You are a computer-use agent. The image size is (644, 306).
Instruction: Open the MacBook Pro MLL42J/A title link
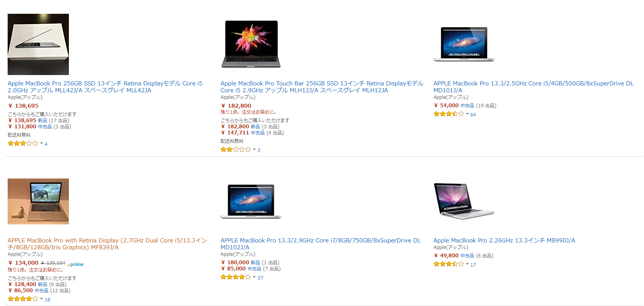105,87
